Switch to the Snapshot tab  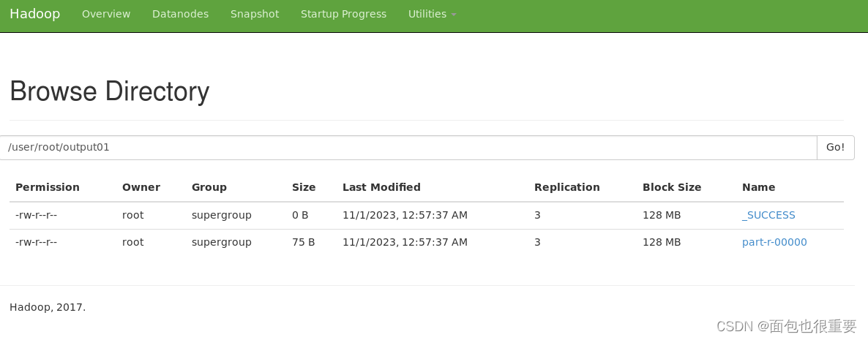(255, 15)
